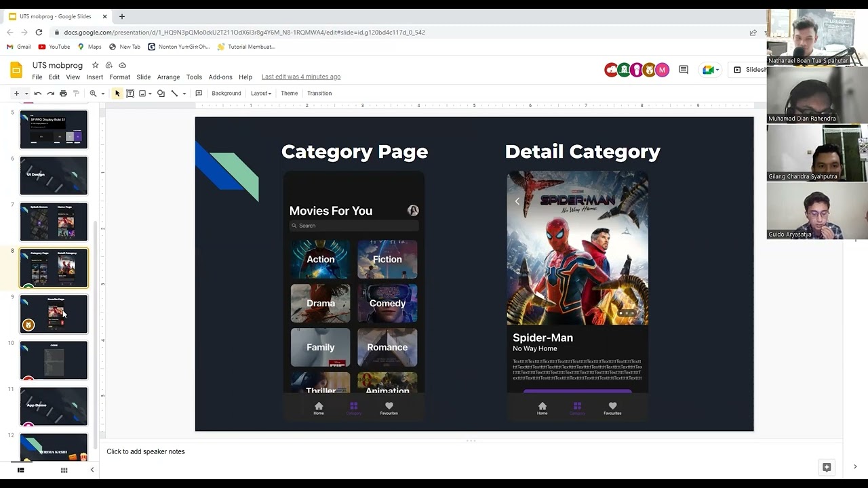Click the red collaborator avatar
868x488 pixels.
(611, 70)
